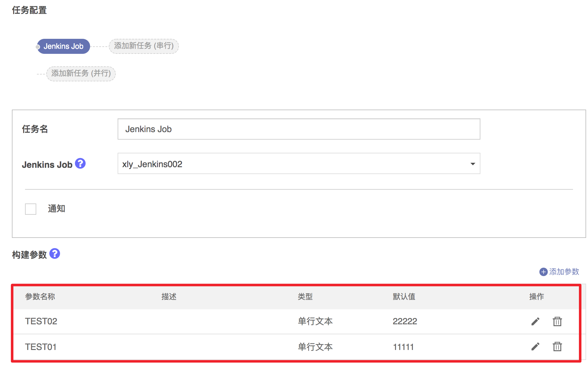Expand the xly_Jenkins002 job dropdown
The height and width of the screenshot is (365, 588).
[299, 163]
